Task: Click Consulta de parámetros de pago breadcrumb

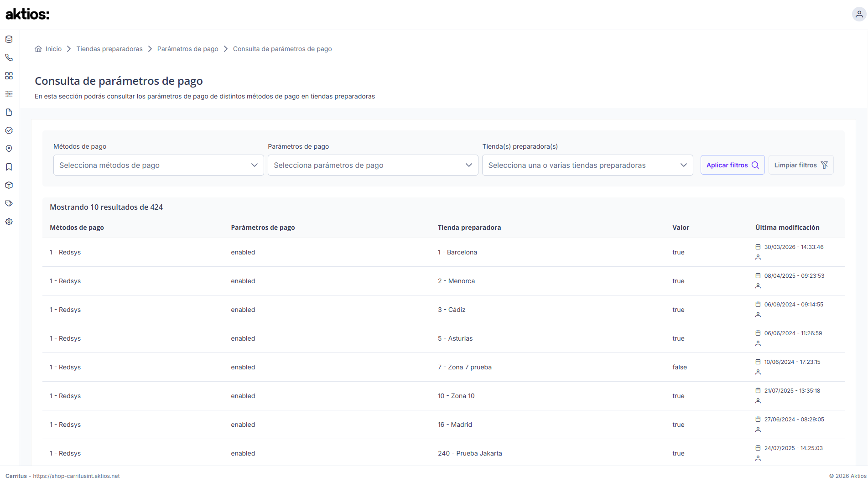Action: (x=282, y=49)
